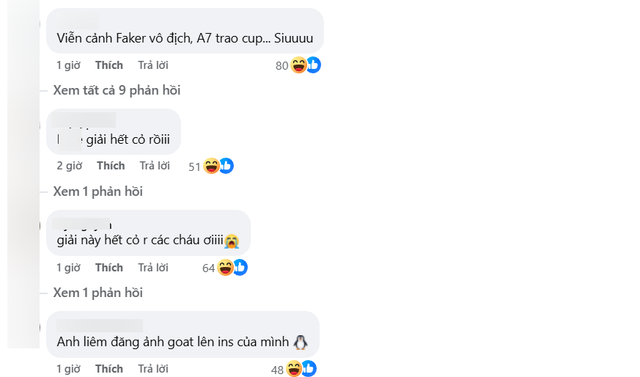This screenshot has width=640, height=377.
Task: Click the blue like icon beside 51 reactions
Action: [x=227, y=166]
